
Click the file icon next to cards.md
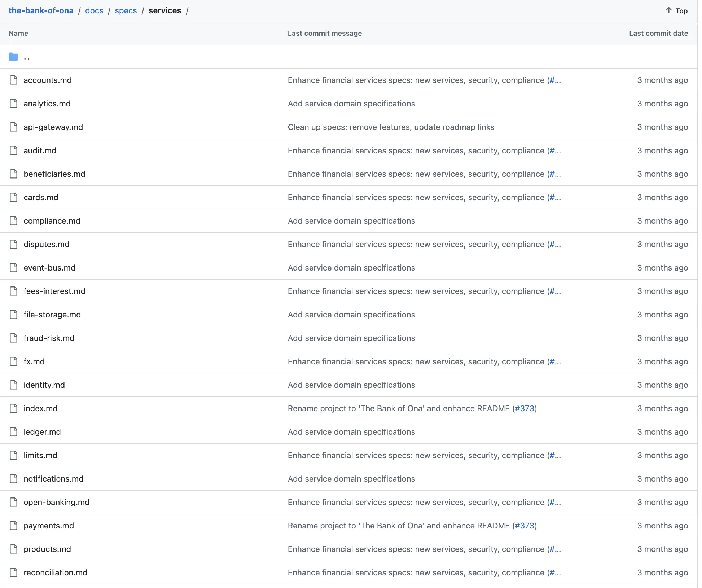tap(13, 197)
